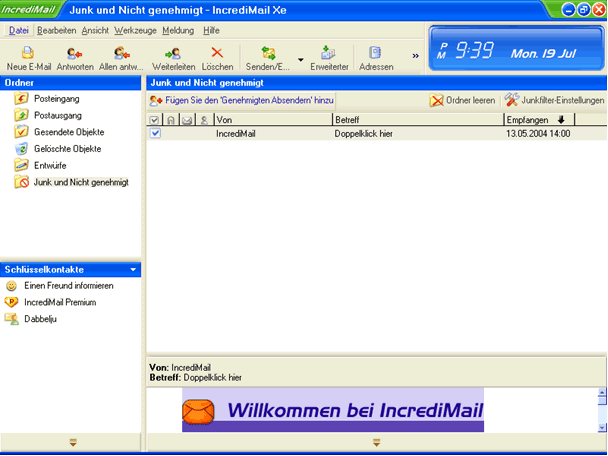Click the IncrediMail Premium badge icon
Image resolution: width=608 pixels, height=456 pixels.
tap(11, 302)
